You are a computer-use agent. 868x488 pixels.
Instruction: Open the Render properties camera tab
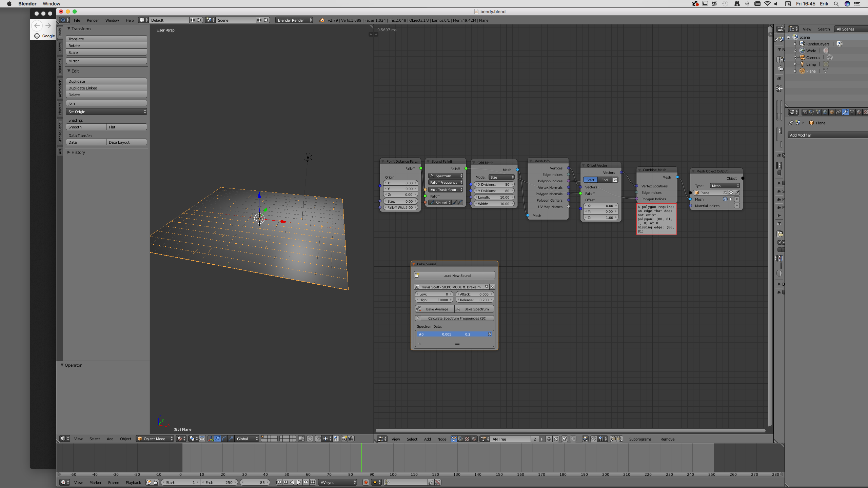click(805, 112)
